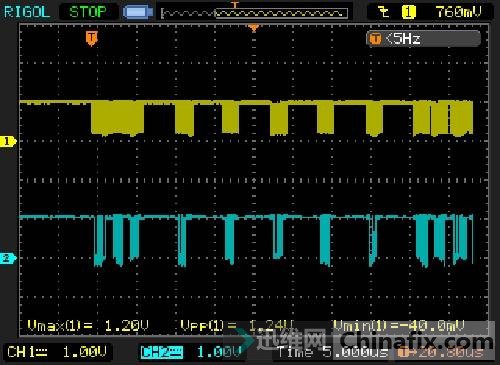Click the Time 5.000us timebase readout
500x365 pixels.
click(x=332, y=352)
